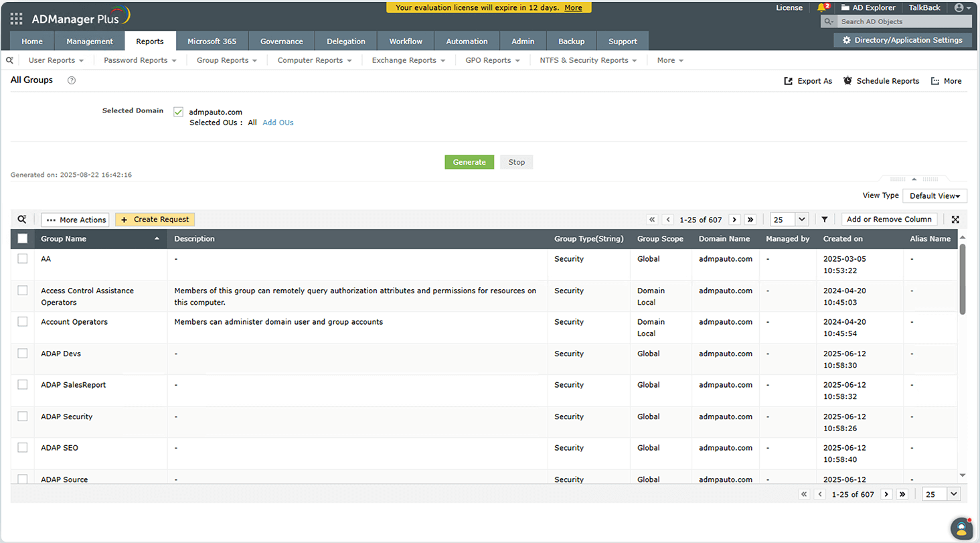The image size is (980, 543).
Task: Select the ADAP Security checkbox
Action: [23, 416]
